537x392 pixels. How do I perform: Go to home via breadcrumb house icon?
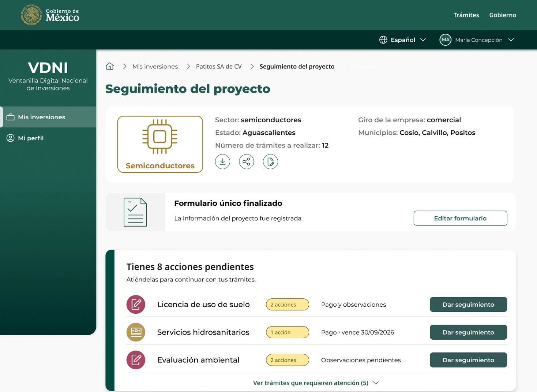110,66
